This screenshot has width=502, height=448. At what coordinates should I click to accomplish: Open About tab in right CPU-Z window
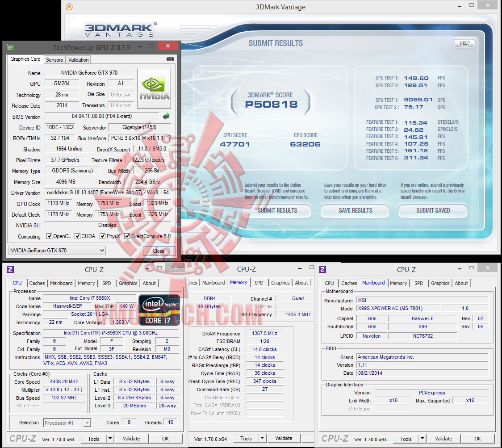(461, 283)
